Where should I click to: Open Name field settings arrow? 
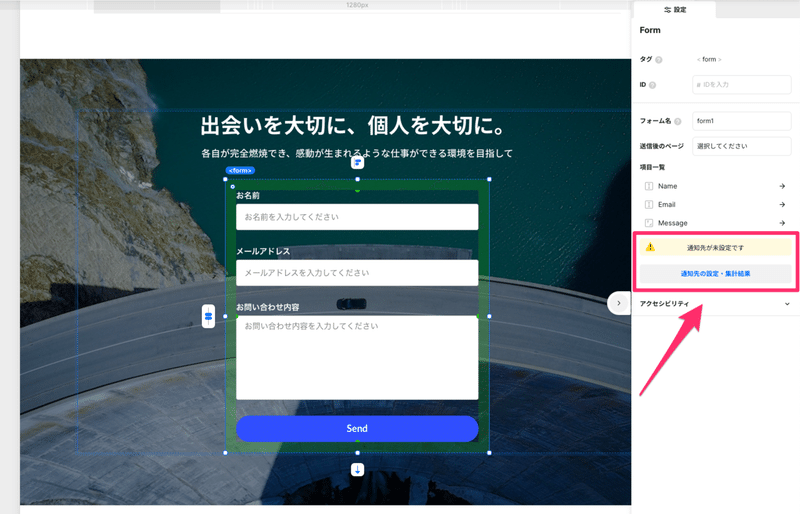(x=782, y=186)
